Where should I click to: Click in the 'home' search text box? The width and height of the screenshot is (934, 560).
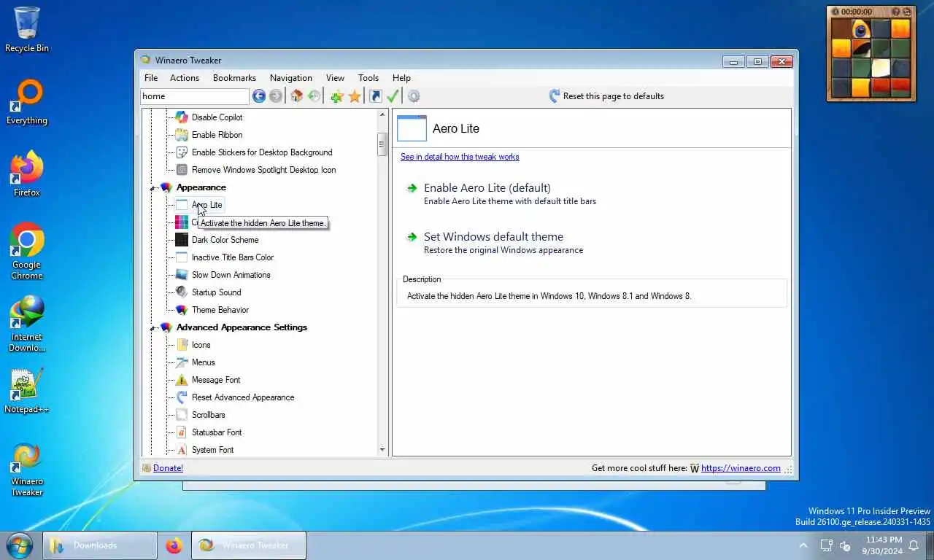tap(195, 96)
